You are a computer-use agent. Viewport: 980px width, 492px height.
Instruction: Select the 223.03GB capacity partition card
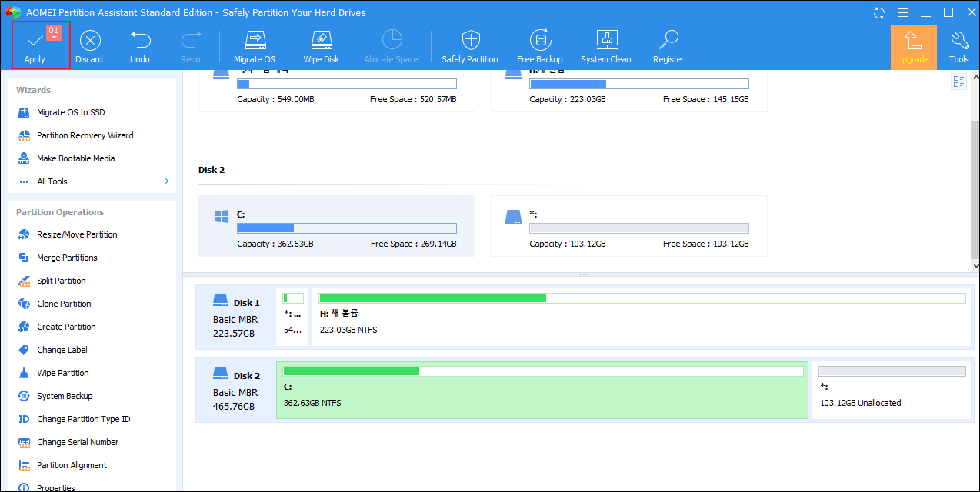[x=629, y=91]
